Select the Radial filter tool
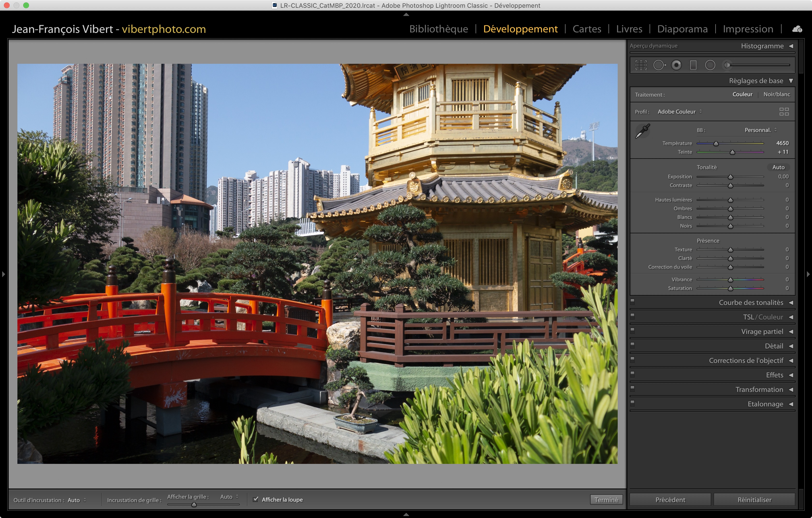 (x=710, y=65)
